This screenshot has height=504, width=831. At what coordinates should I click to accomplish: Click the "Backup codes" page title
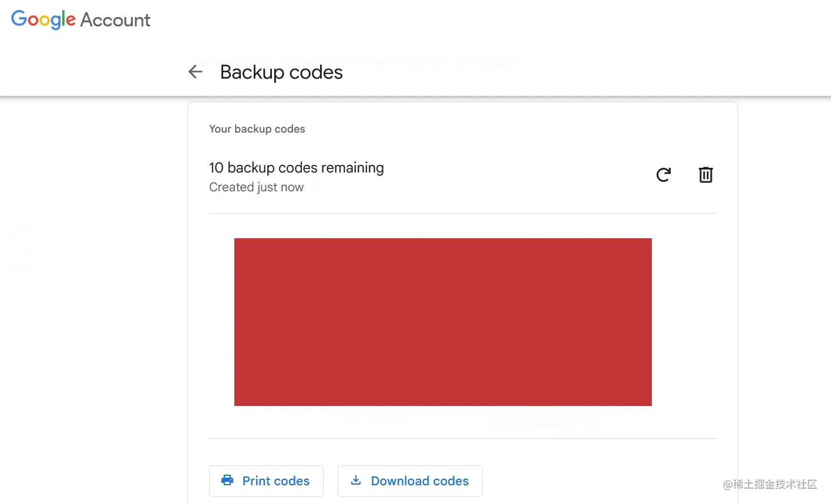click(x=281, y=72)
